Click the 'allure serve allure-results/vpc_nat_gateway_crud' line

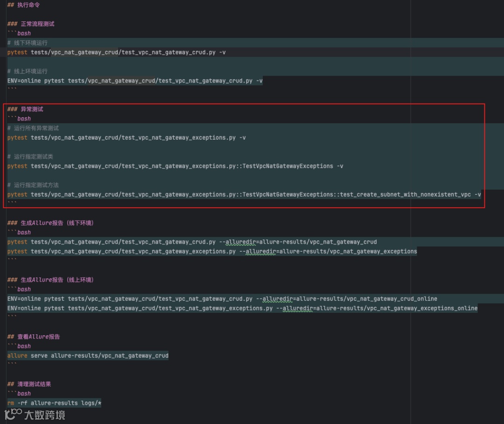point(88,355)
